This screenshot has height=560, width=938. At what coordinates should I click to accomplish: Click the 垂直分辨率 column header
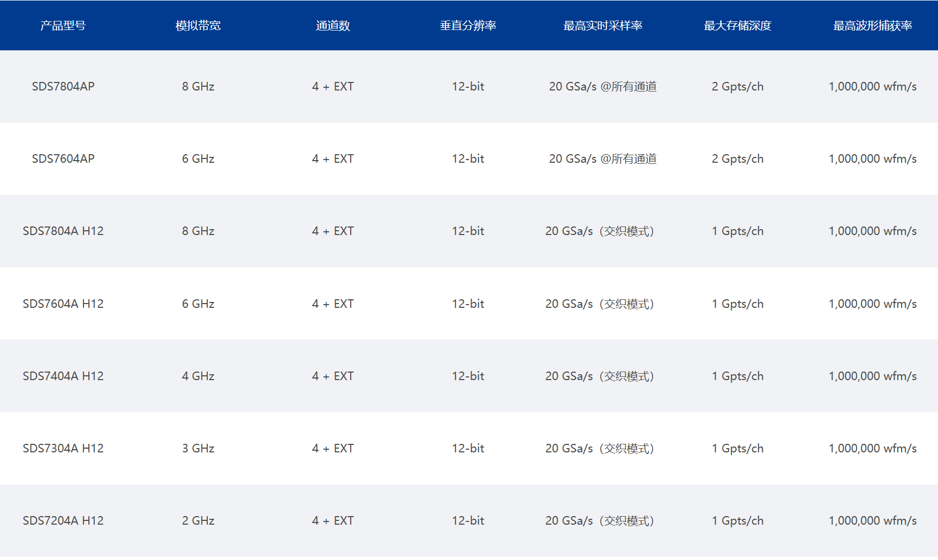(468, 26)
